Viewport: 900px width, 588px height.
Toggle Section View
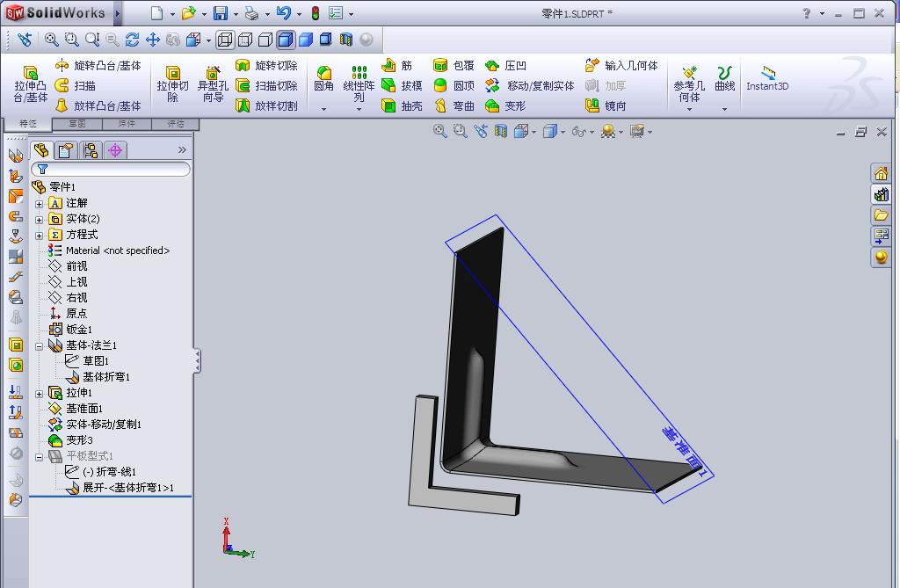pos(345,39)
